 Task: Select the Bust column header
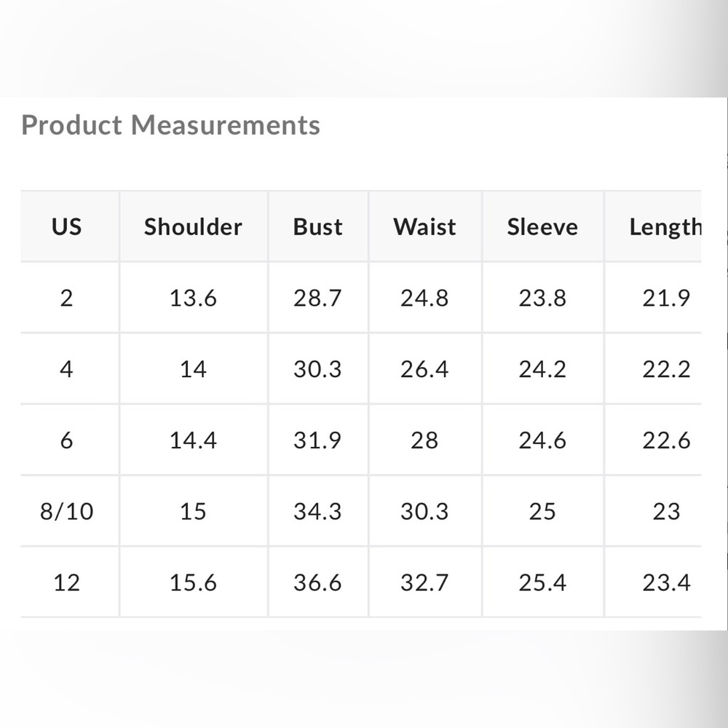[x=317, y=227]
